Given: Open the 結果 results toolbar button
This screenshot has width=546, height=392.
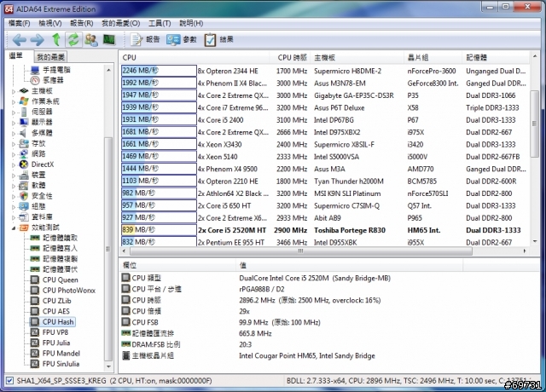Looking at the screenshot, I should (218, 40).
